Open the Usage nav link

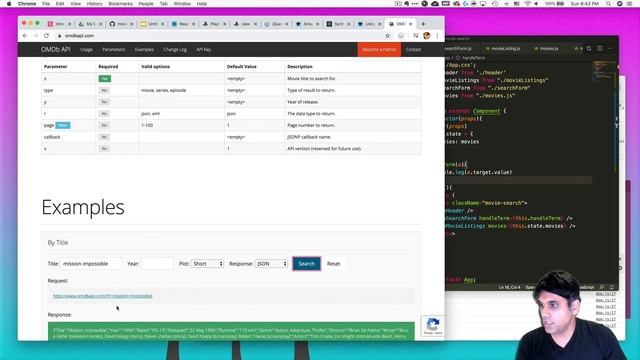click(86, 49)
